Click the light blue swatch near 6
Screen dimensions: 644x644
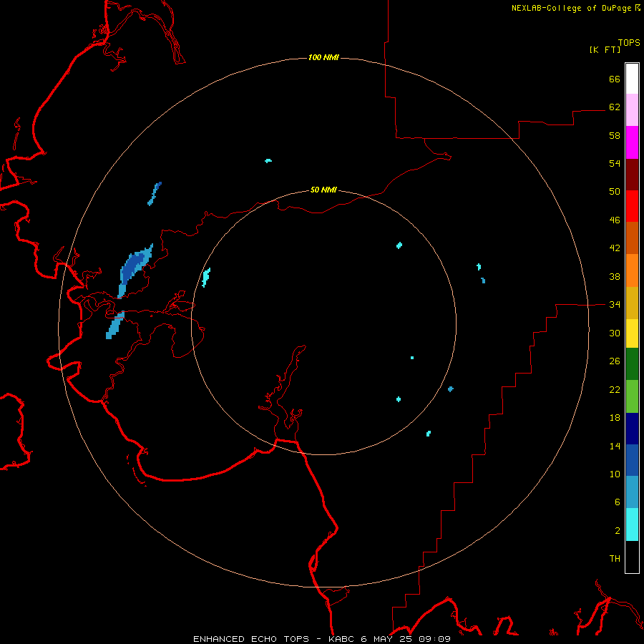(x=632, y=492)
